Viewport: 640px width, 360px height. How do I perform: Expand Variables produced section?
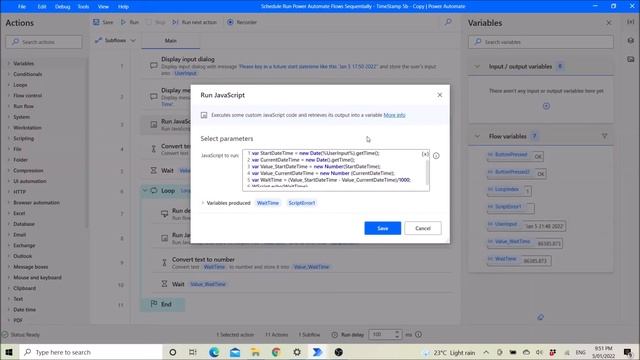point(203,203)
